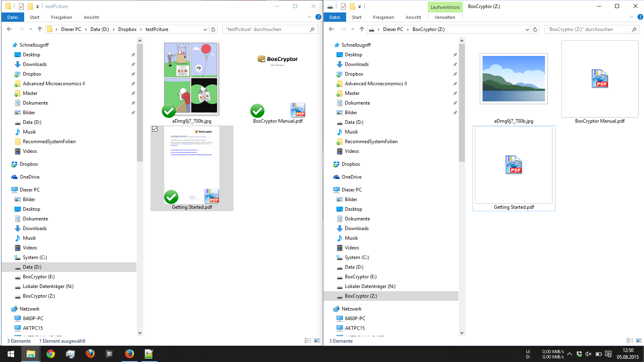
Task: Click the New Folder icon in BoxCryptor (Z:) title bar
Action: (352, 6)
